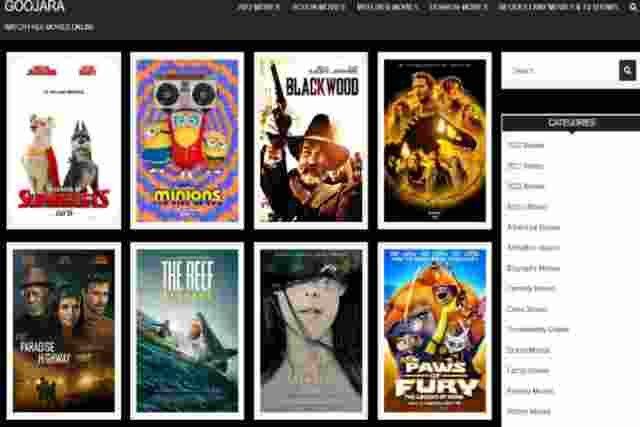The height and width of the screenshot is (427, 640).
Task: Open The Reef shark movie poster
Action: (x=187, y=331)
